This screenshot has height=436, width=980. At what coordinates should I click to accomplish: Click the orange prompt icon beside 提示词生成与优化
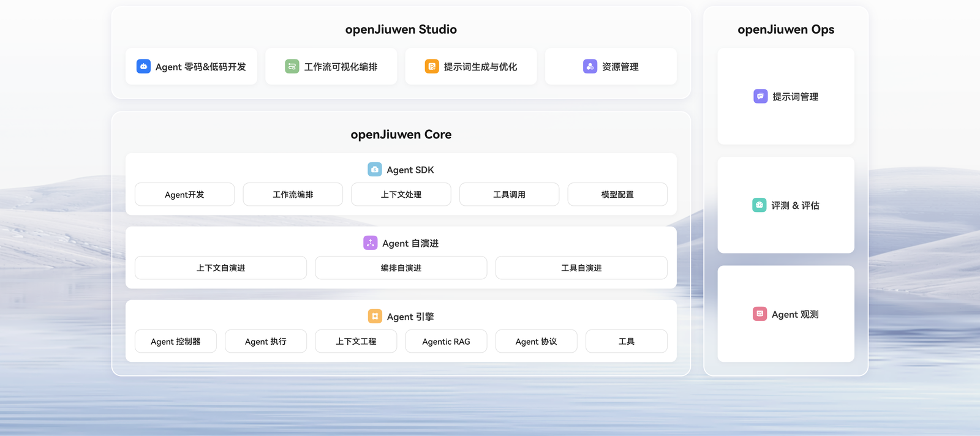coord(432,66)
